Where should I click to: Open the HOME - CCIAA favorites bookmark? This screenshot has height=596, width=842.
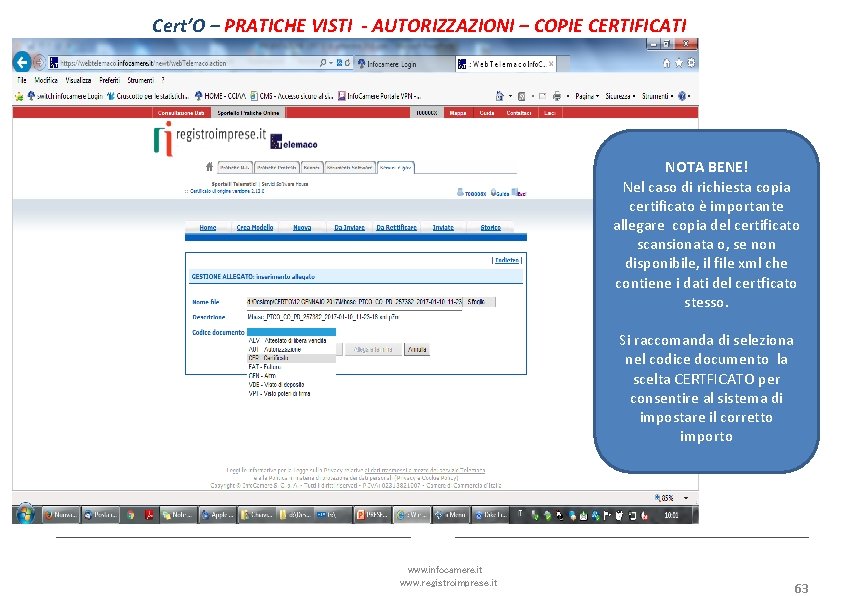coord(220,96)
